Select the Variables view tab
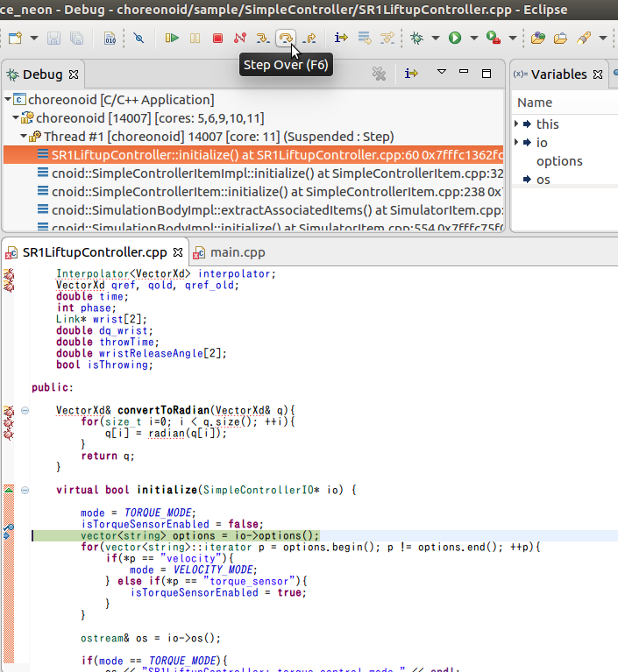618x672 pixels. click(x=558, y=74)
